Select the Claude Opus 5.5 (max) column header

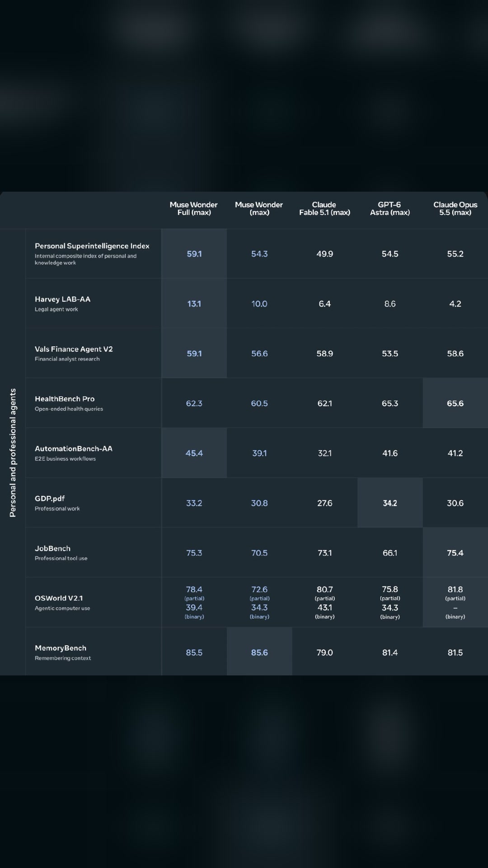point(455,208)
